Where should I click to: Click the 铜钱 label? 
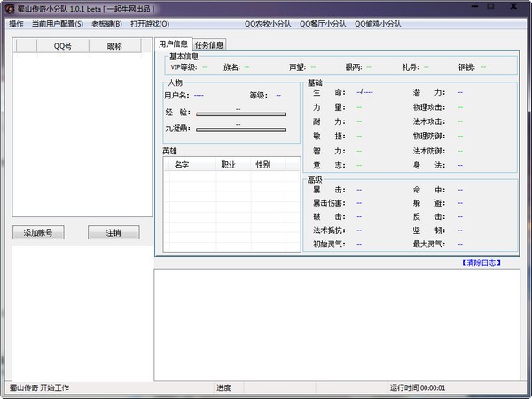coord(467,67)
